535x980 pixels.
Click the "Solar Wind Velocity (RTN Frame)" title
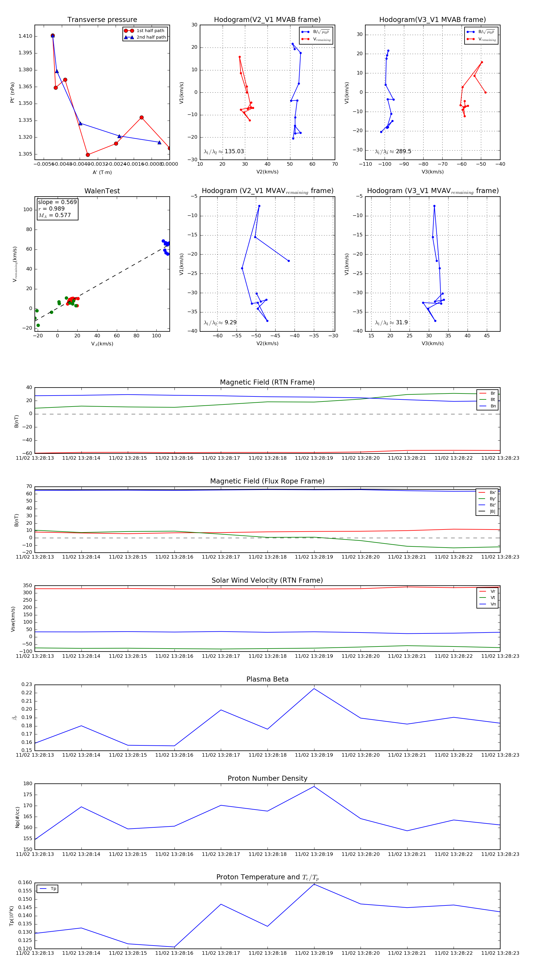click(267, 580)
